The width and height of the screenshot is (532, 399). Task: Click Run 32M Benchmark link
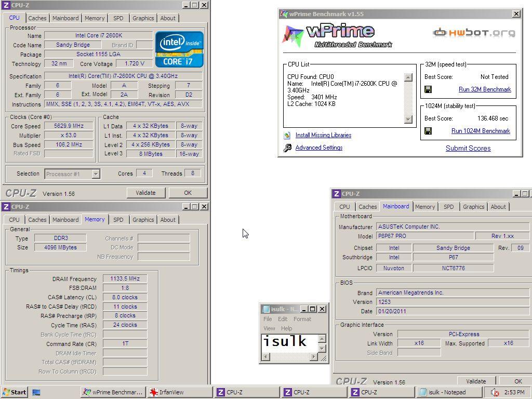(x=485, y=89)
